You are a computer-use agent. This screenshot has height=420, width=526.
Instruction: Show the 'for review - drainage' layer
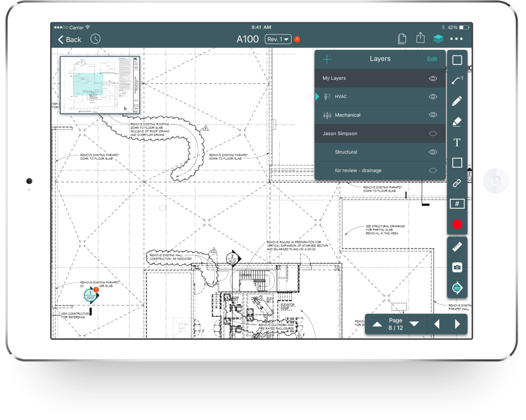tap(433, 170)
